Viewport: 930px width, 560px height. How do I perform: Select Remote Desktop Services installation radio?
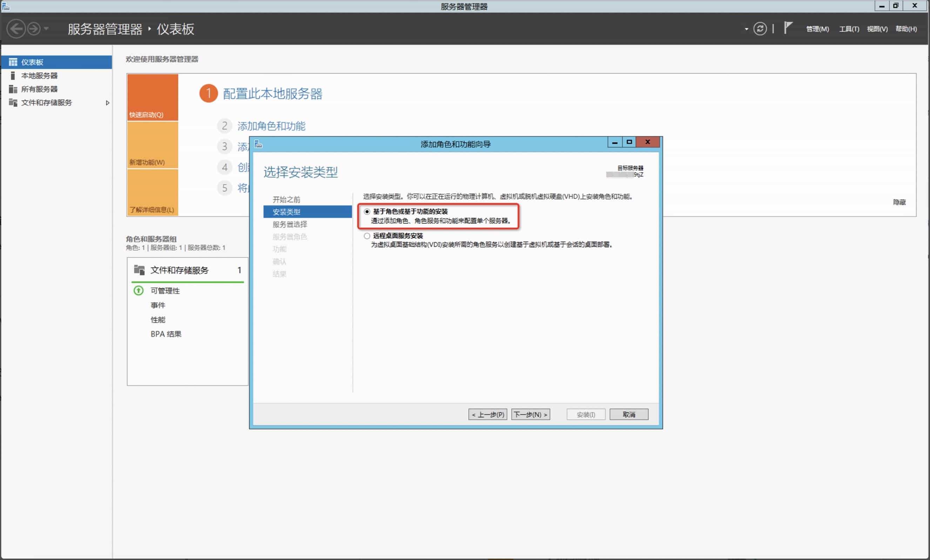click(367, 236)
